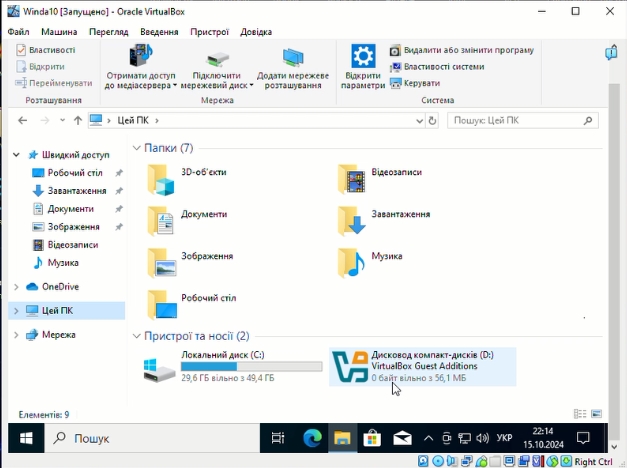The width and height of the screenshot is (627, 468).
Task: Open the Введення menu
Action: point(159,32)
